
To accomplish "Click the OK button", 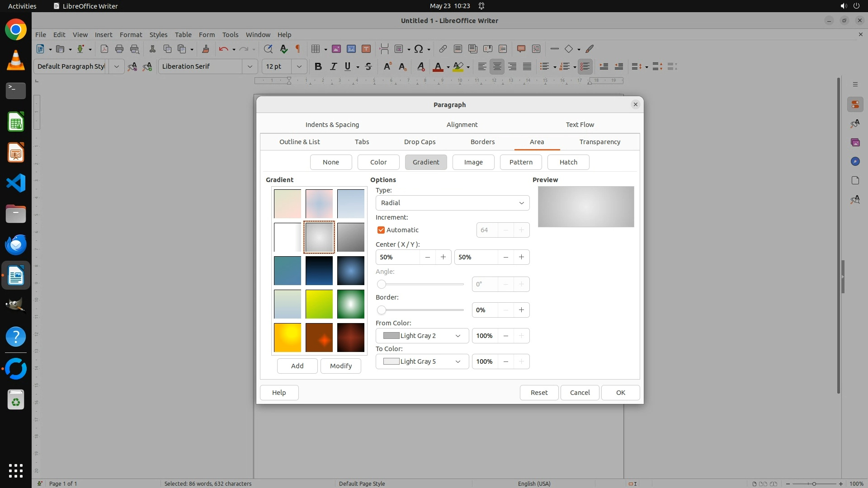I will point(620,393).
